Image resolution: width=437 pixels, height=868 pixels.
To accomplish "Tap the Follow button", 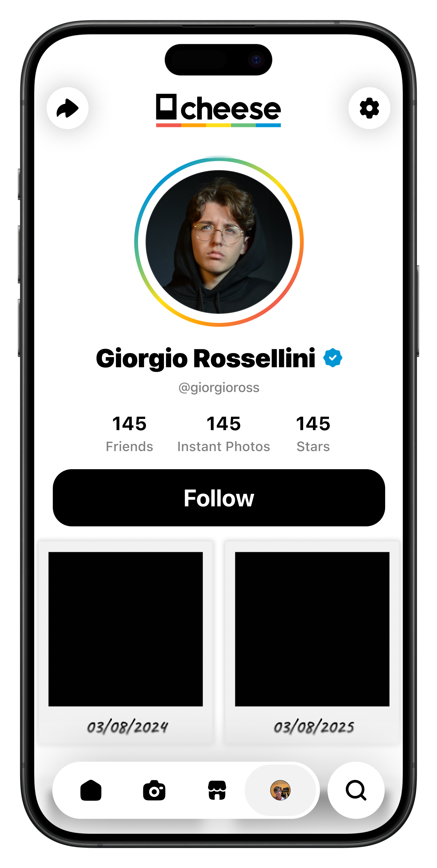I will click(x=219, y=498).
